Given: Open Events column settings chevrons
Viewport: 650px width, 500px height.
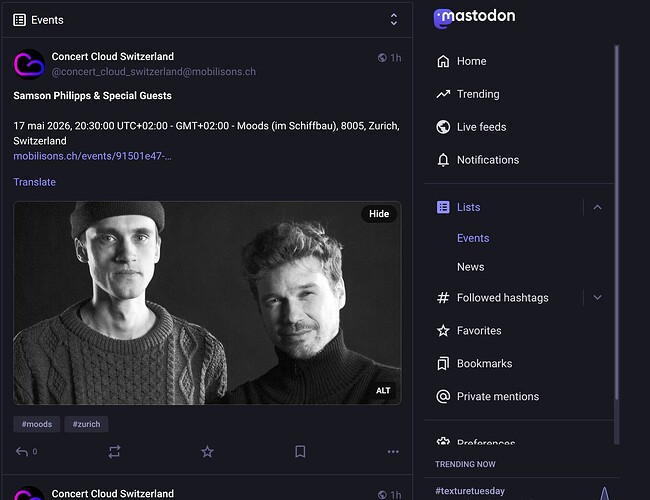Looking at the screenshot, I should click(x=394, y=19).
